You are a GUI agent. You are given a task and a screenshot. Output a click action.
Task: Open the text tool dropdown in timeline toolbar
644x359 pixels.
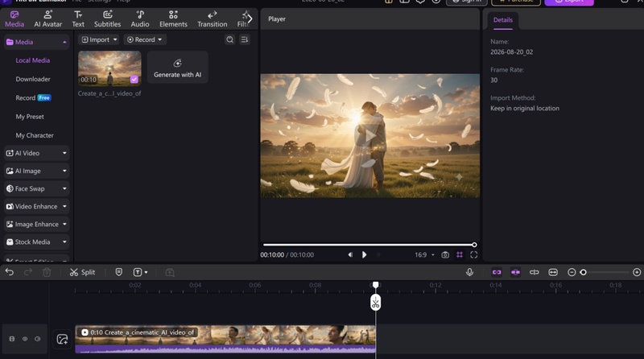pos(140,272)
